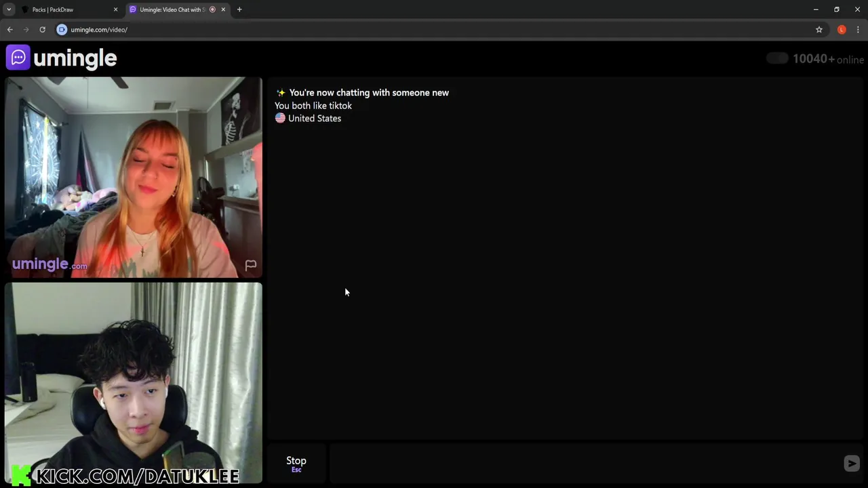
Task: Expand the tab search dropdown arrow
Action: (9, 9)
